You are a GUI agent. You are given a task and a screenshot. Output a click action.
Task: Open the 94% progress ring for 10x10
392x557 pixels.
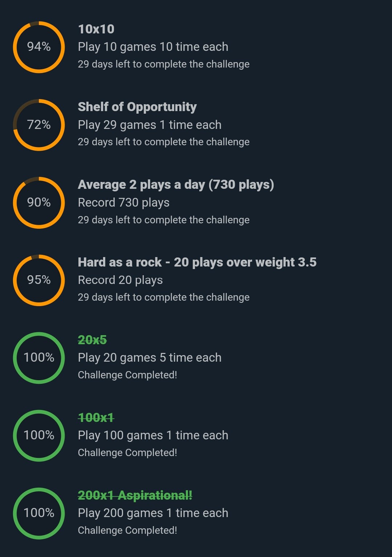(x=39, y=47)
